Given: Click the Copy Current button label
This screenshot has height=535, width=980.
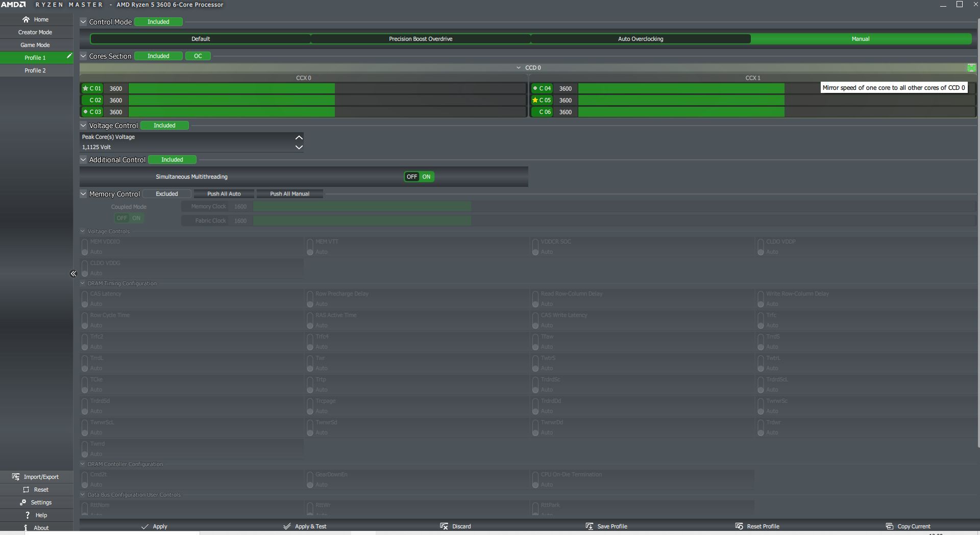Looking at the screenshot, I should click(914, 526).
